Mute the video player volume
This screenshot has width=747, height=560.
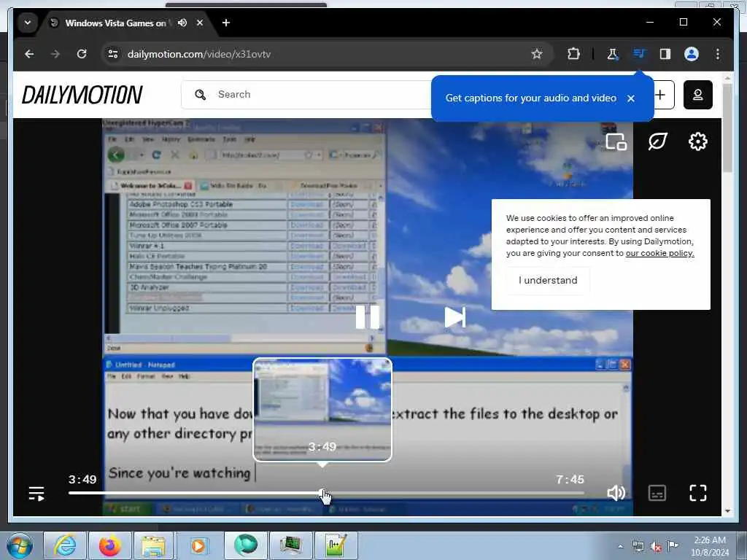(x=616, y=493)
